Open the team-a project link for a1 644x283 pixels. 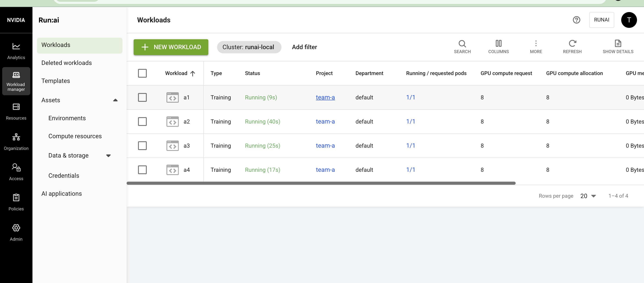325,97
